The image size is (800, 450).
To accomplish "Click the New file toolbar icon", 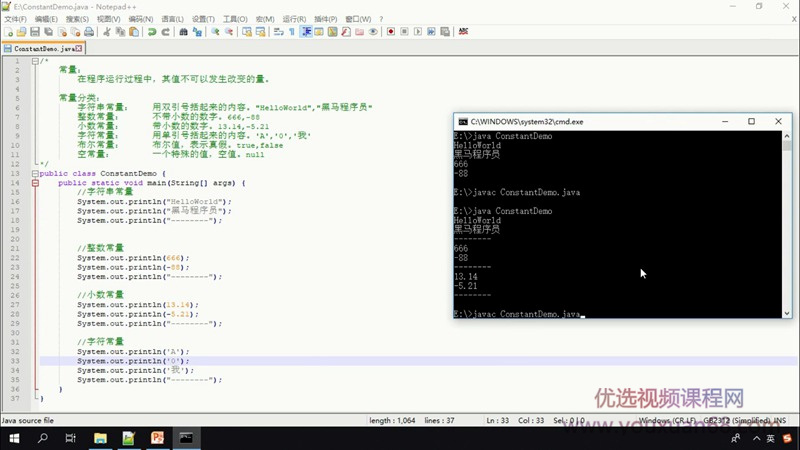I will click(7, 32).
